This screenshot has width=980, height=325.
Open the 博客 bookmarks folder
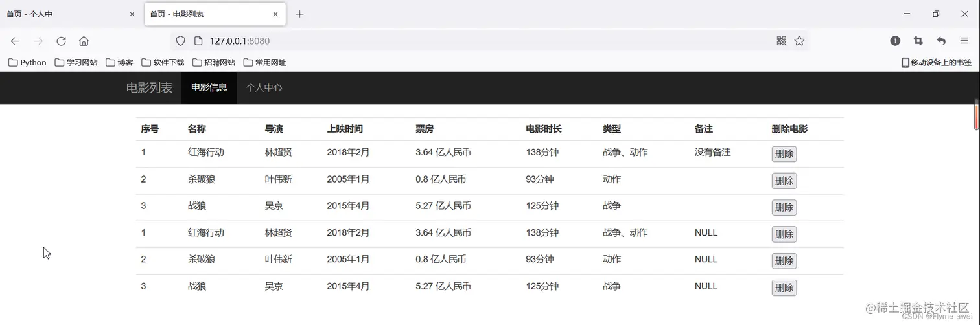pos(119,62)
